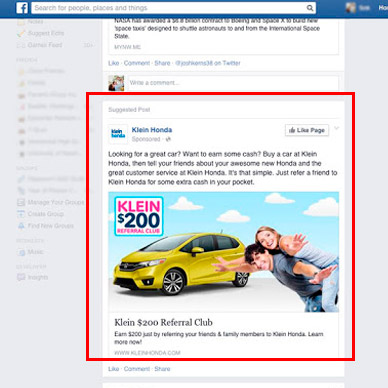This screenshot has height=388, width=388.
Task: Click the commenter avatar beside comment box
Action: click(116, 83)
